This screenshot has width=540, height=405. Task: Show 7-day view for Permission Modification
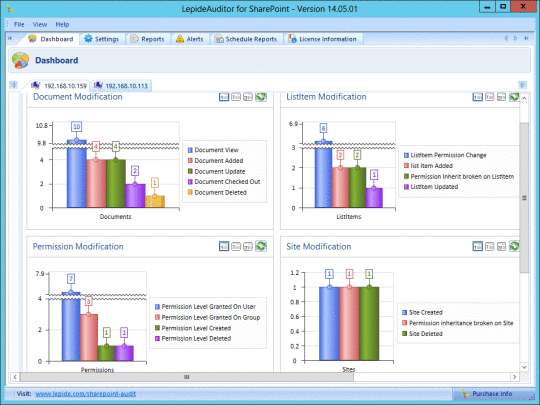tap(236, 246)
